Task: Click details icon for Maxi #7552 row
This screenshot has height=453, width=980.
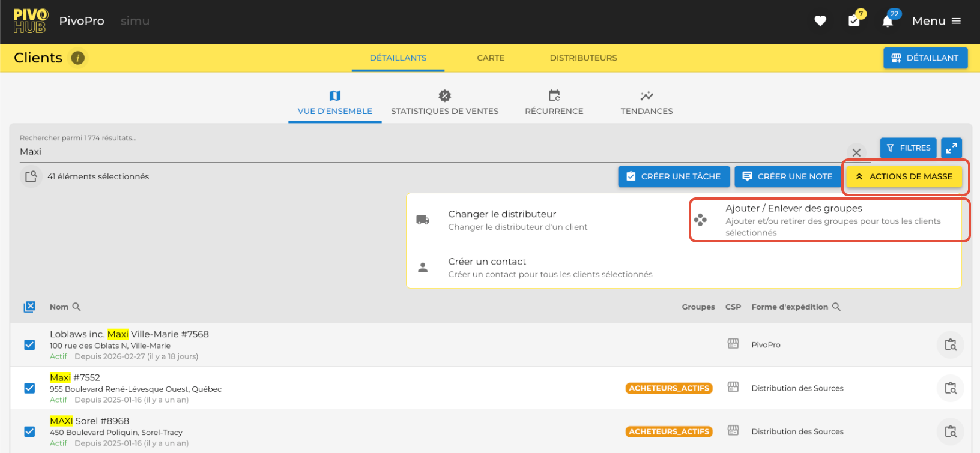Action: pyautogui.click(x=951, y=388)
